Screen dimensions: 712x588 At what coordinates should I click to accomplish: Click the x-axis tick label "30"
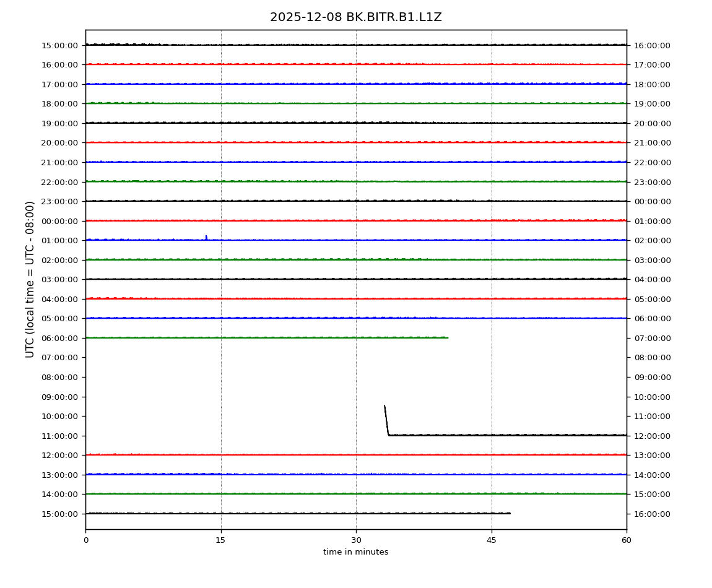pos(356,540)
